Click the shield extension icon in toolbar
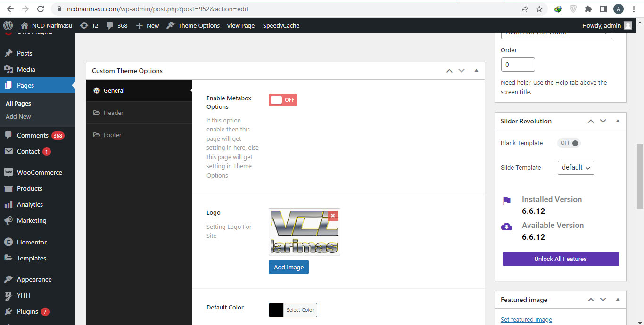This screenshot has height=325, width=644. click(x=573, y=9)
